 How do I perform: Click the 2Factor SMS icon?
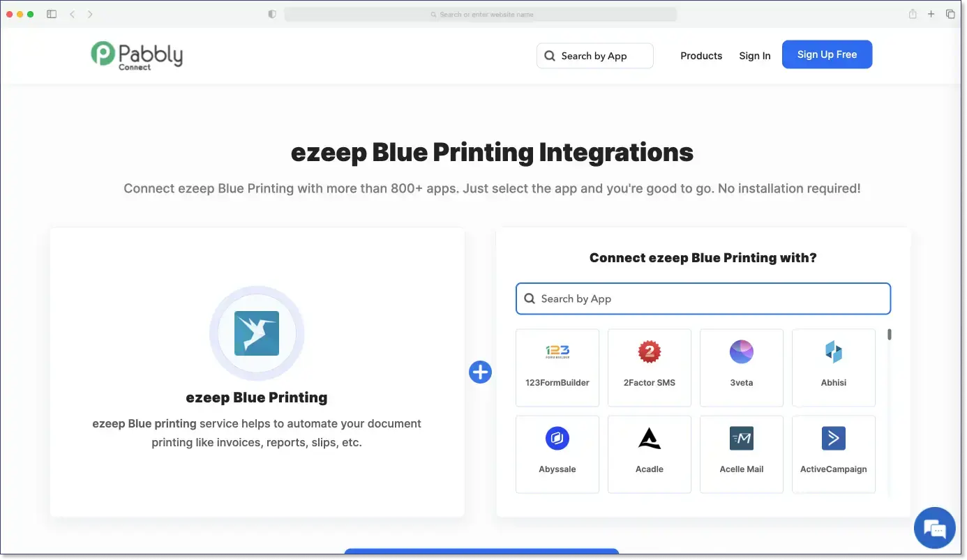649,352
